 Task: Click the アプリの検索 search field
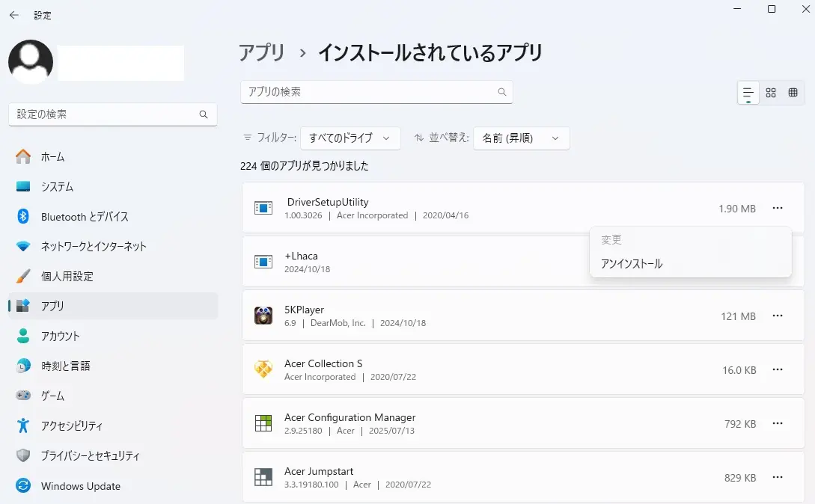point(376,92)
